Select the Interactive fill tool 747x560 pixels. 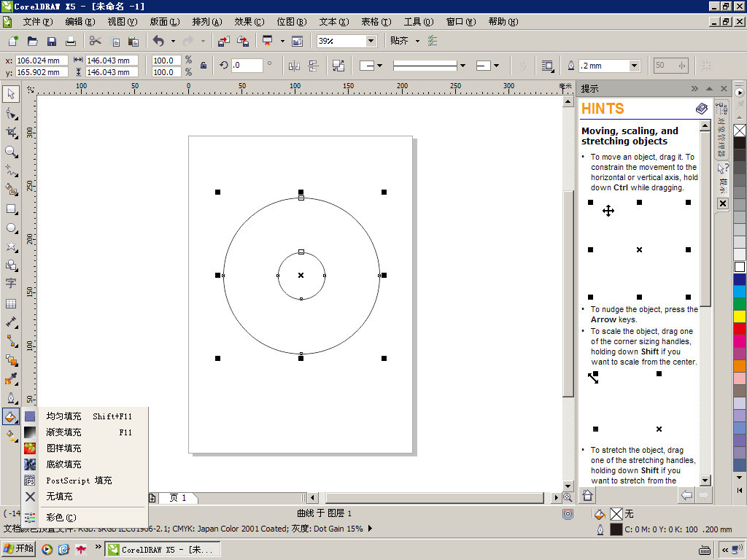coord(11,435)
